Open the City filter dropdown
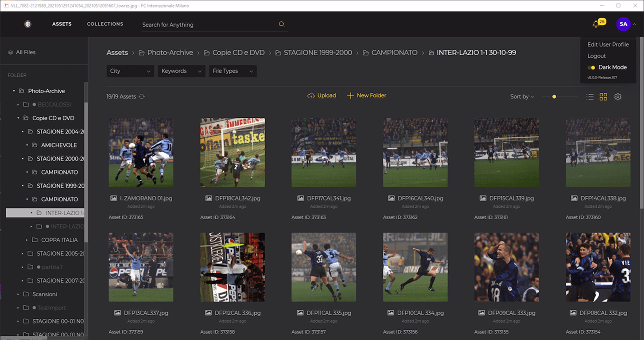The height and width of the screenshot is (340, 644). (130, 71)
